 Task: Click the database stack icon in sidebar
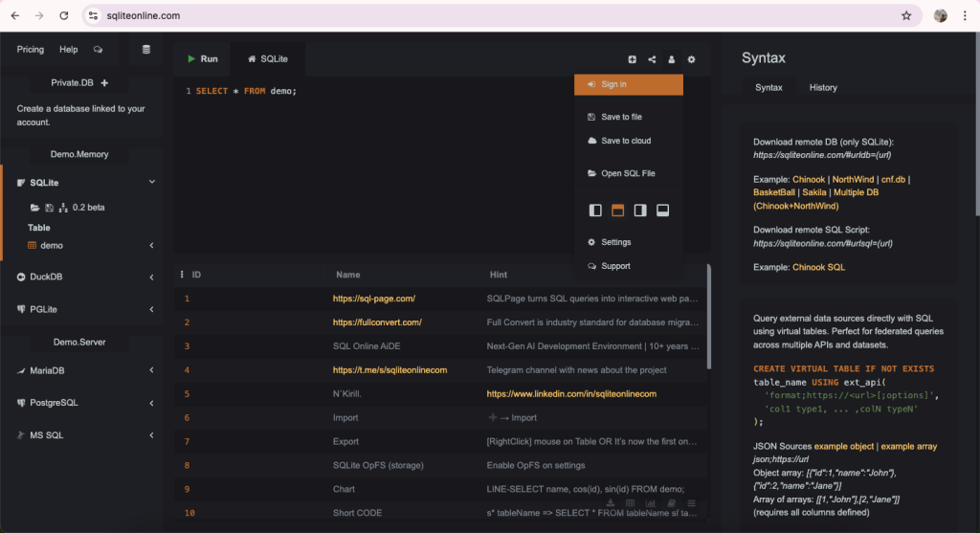146,50
